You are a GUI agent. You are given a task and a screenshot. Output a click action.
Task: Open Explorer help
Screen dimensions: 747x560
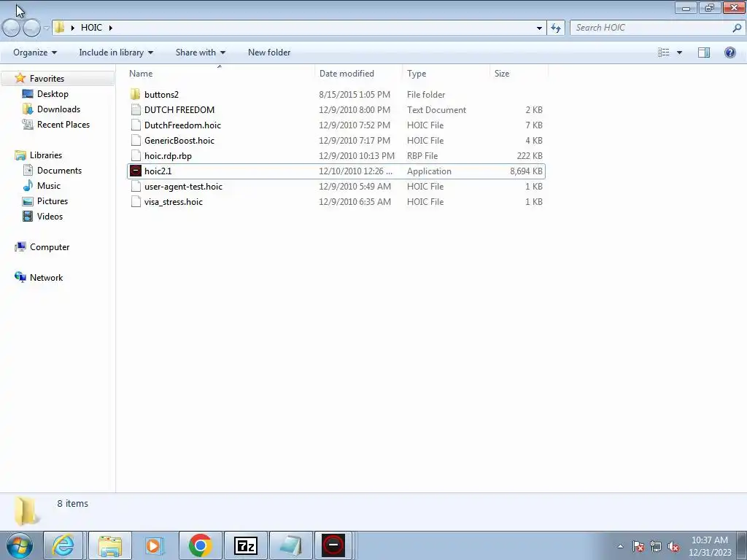pos(729,52)
